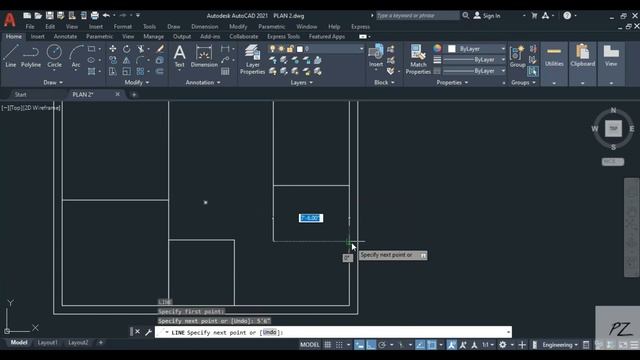
Task: Select the Text annotation tool
Action: point(179,56)
